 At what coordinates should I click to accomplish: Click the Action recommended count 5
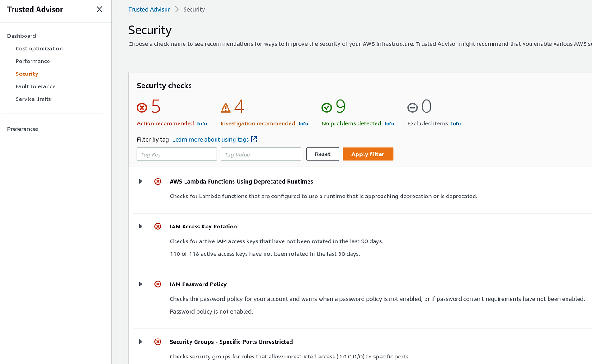click(156, 107)
